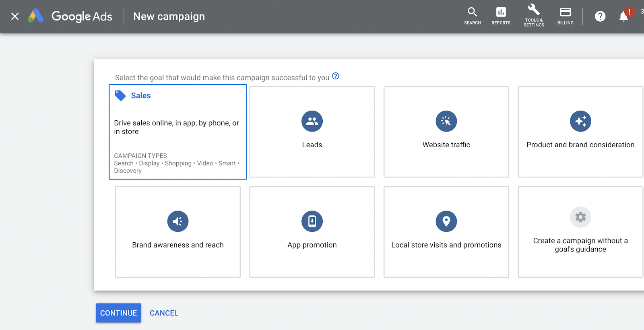Screen dimensions: 644x330
Task: Choose the Website traffic goal label
Action: point(446,145)
